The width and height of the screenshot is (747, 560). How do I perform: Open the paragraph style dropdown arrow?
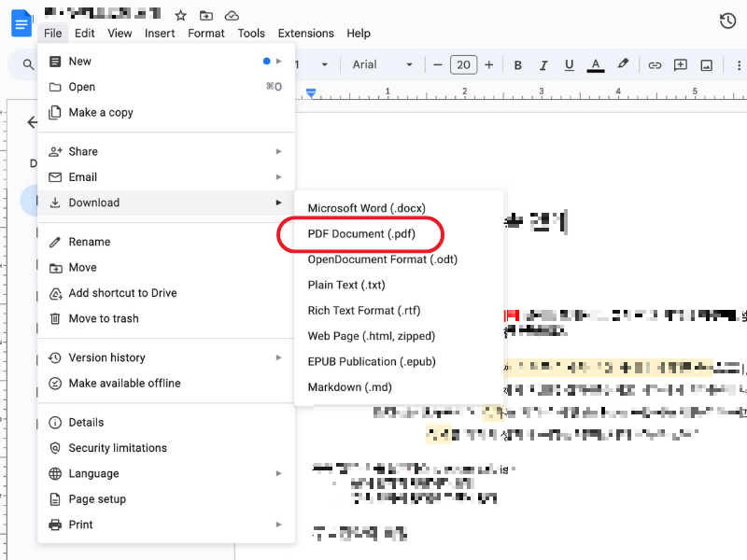[x=324, y=64]
